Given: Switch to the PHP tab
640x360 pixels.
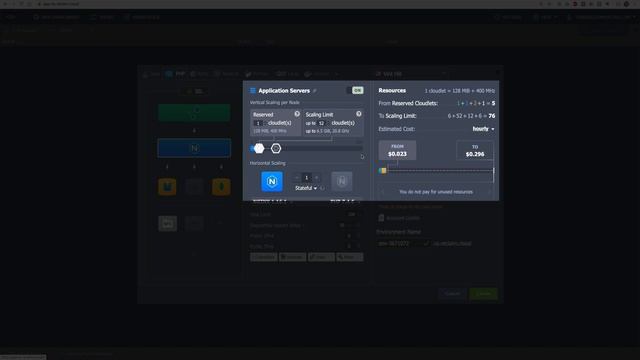Looking at the screenshot, I should click(x=176, y=74).
